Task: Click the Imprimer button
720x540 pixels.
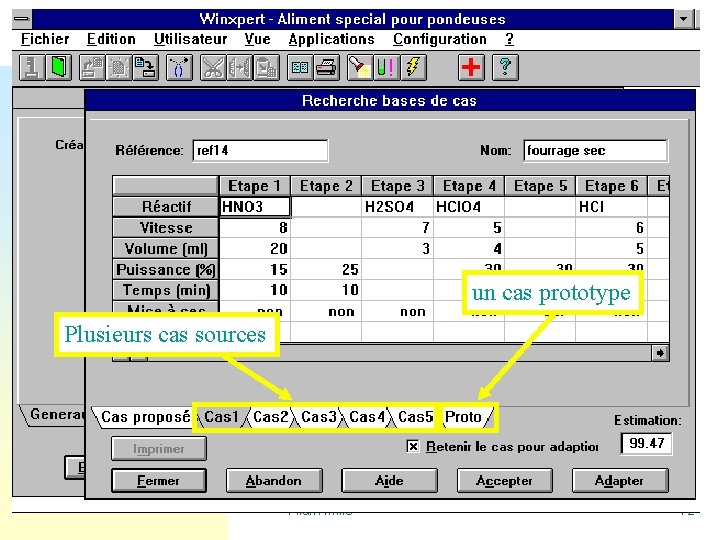Action: 158,449
